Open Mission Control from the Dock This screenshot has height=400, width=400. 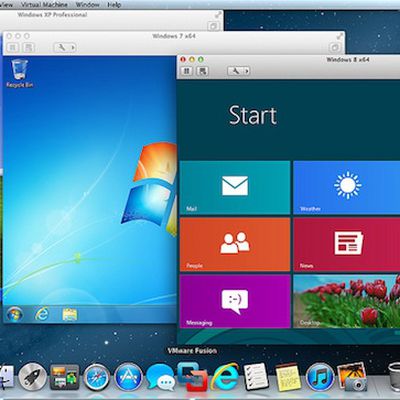pos(64,377)
